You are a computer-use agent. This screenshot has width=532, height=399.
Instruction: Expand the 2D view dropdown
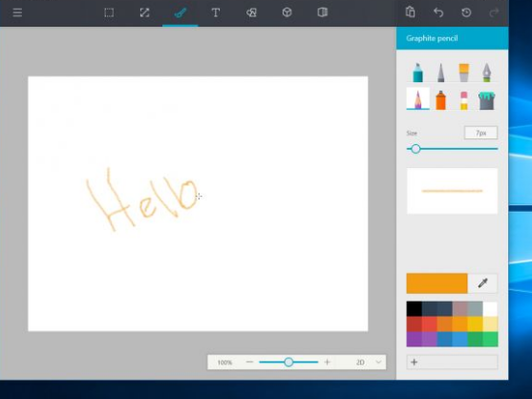[x=369, y=363]
